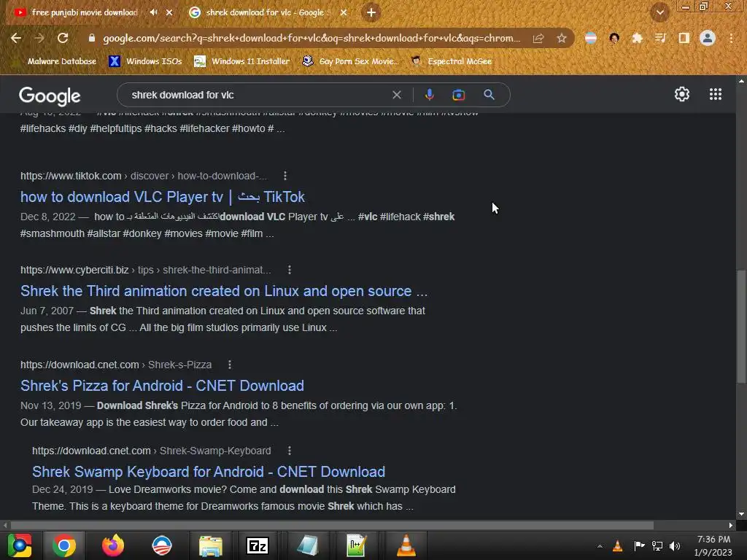
Task: Open the Windows 11 Installer bookmark
Action: pyautogui.click(x=242, y=61)
